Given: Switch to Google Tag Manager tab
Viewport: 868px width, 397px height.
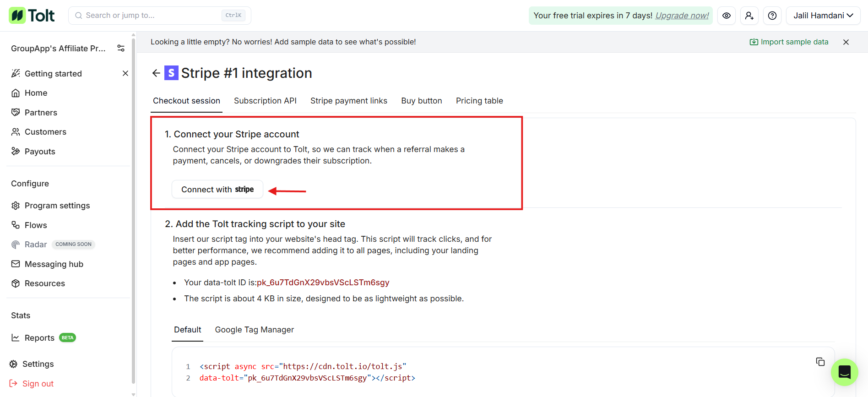Looking at the screenshot, I should point(255,330).
